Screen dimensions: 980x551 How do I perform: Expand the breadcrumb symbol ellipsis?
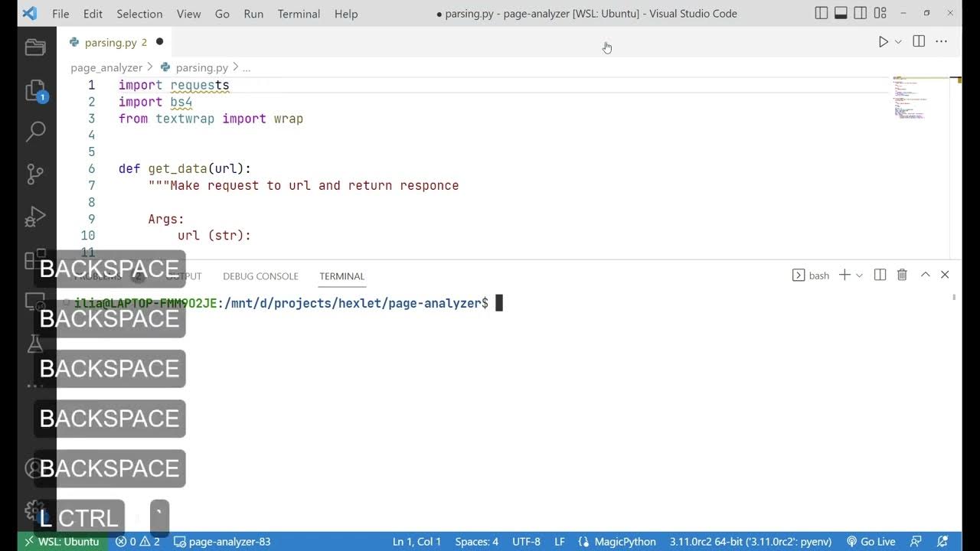[x=247, y=67]
